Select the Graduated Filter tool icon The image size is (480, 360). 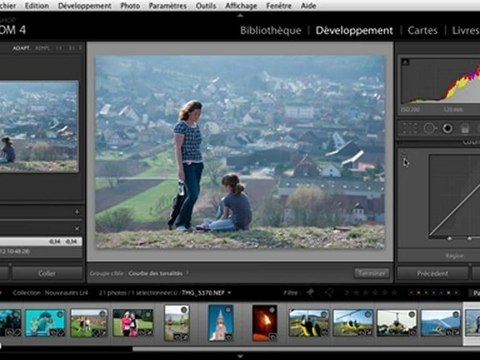click(465, 128)
